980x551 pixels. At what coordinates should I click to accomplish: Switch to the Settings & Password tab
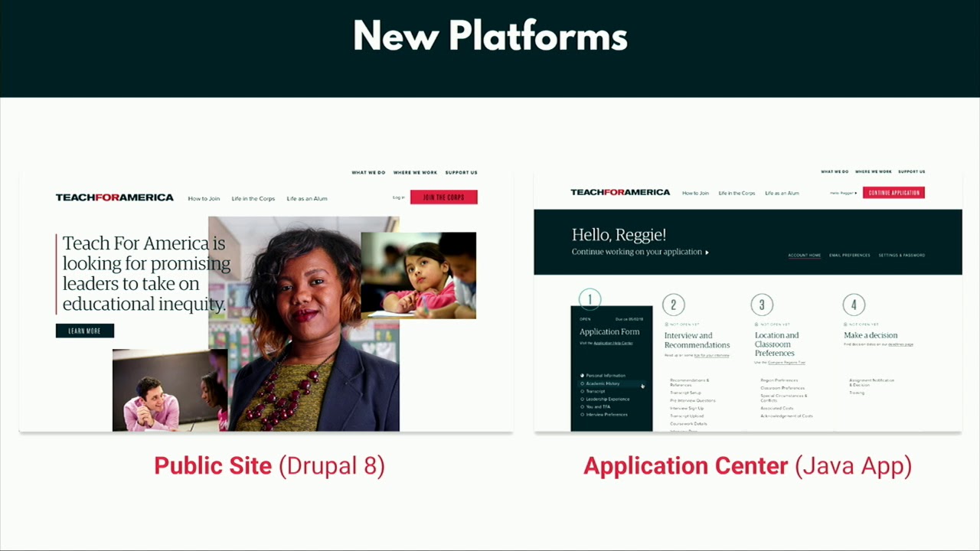click(x=901, y=255)
